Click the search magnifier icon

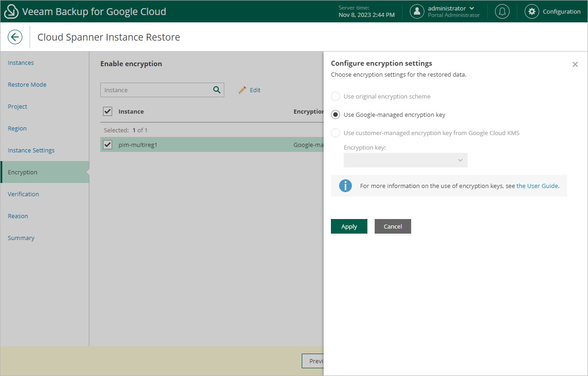click(217, 90)
